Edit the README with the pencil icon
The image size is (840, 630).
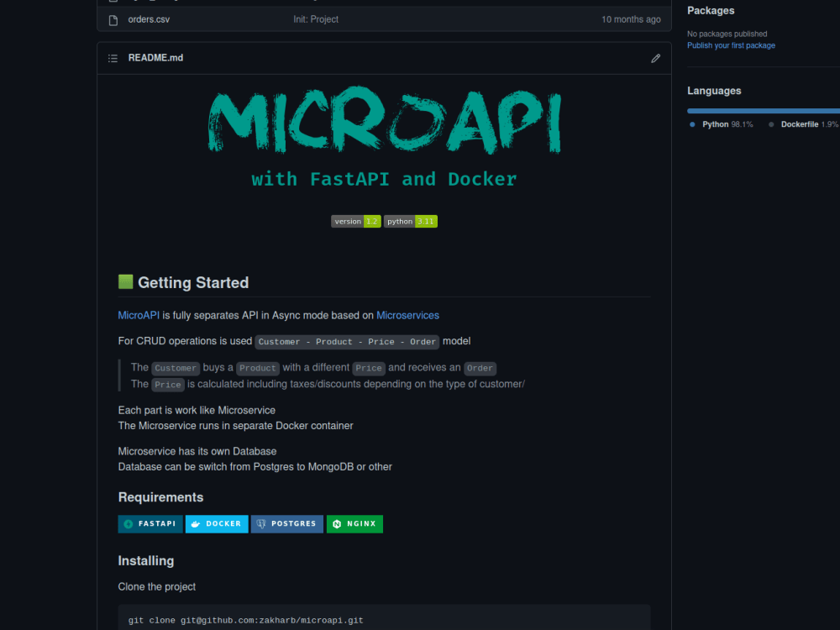pyautogui.click(x=655, y=58)
